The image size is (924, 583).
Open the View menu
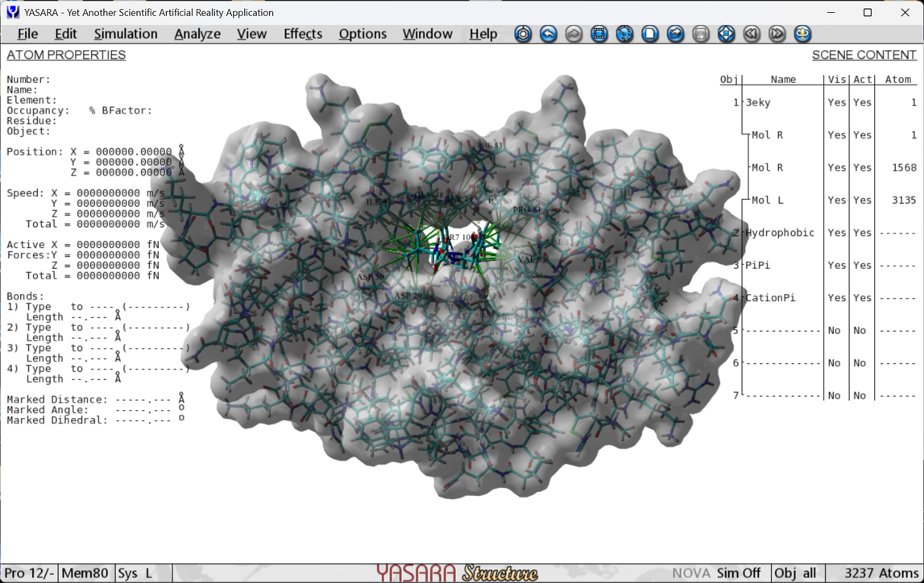tap(251, 34)
